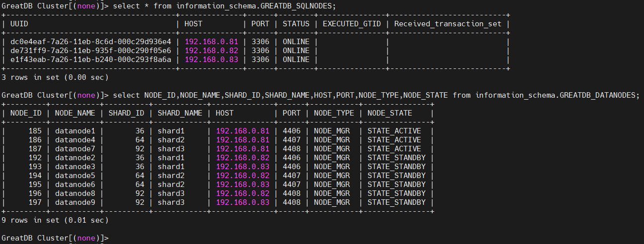Click port 4408 in the datanode8 row
Image resolution: width=644 pixels, height=244 pixels.
[x=292, y=193]
